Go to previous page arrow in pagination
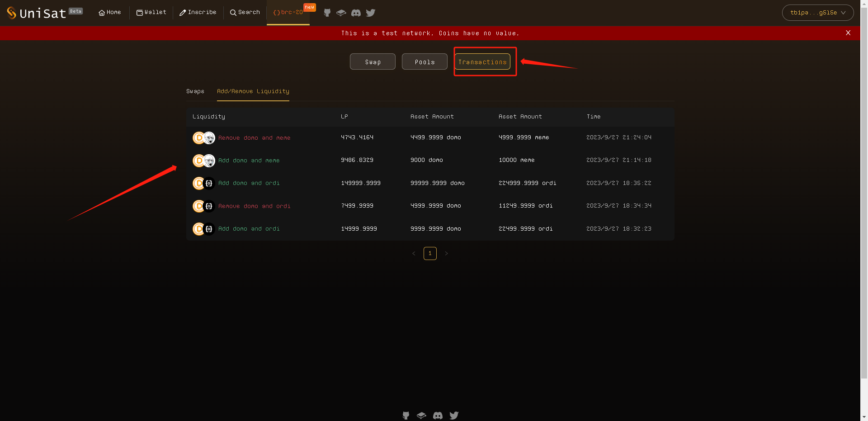This screenshot has width=868, height=421. pyautogui.click(x=414, y=254)
